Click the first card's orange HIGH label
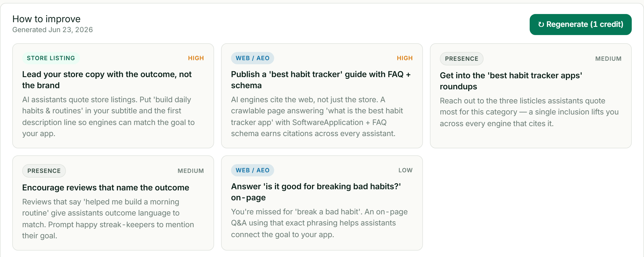 click(196, 58)
